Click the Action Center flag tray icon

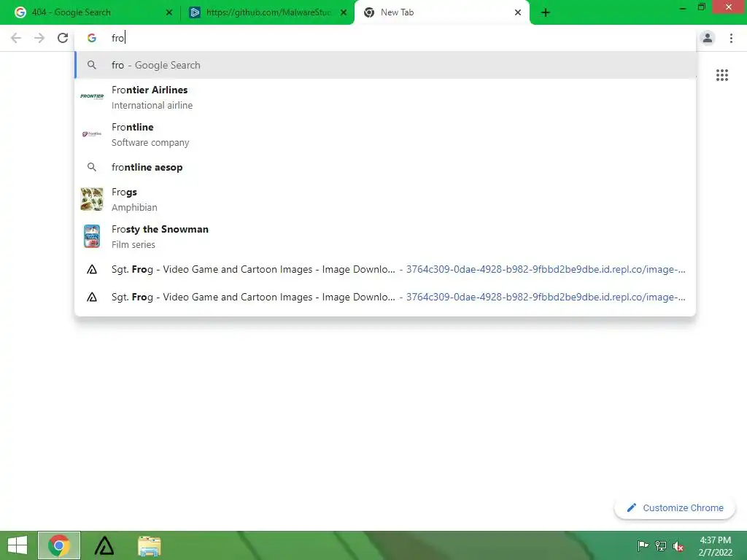tap(643, 545)
